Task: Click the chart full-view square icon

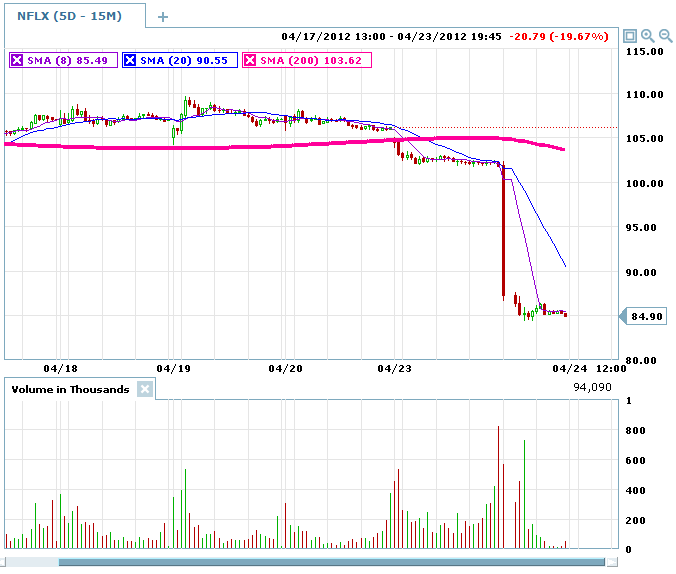Action: [x=630, y=36]
